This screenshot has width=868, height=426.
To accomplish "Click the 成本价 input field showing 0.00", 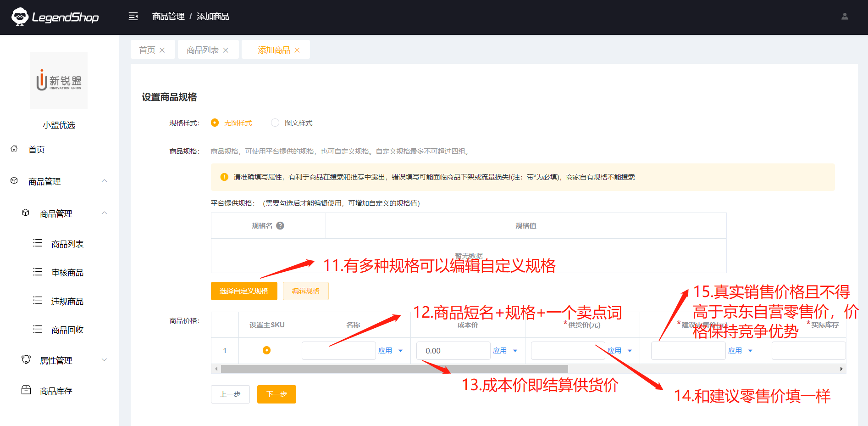I will [x=453, y=351].
